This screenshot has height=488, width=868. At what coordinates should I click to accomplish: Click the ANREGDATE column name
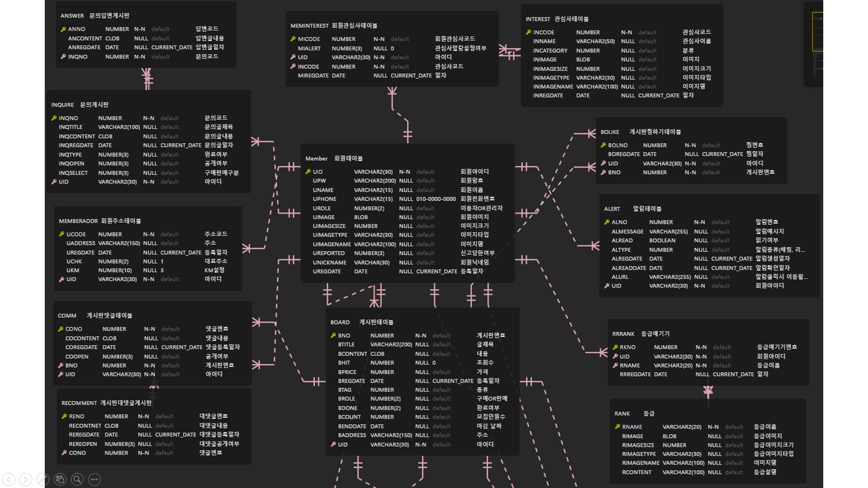(x=84, y=47)
